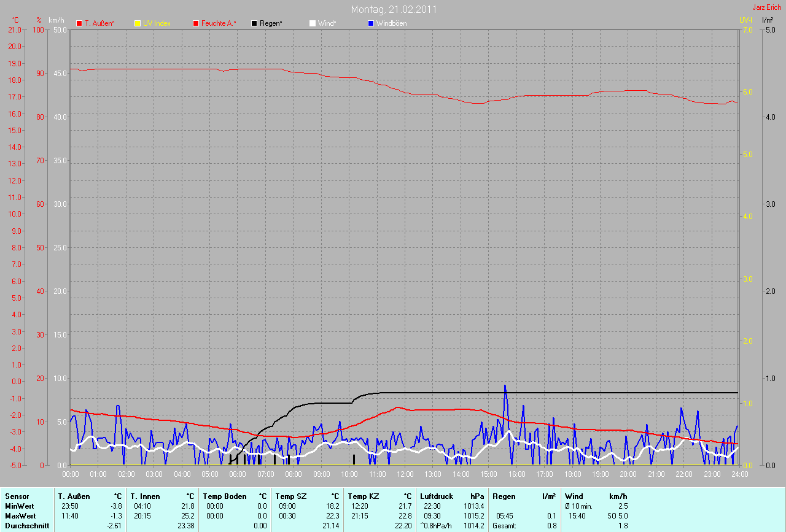Click the black Regen legend swatch
The height and width of the screenshot is (532, 786).
[x=254, y=23]
